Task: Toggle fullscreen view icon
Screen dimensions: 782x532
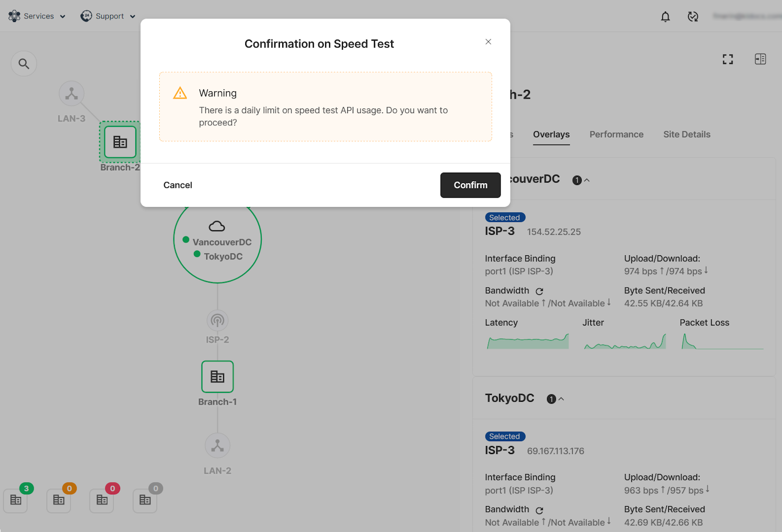Action: (x=728, y=59)
